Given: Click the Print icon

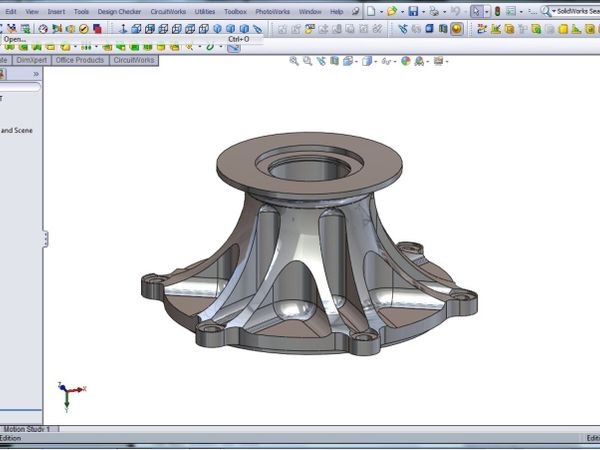Looking at the screenshot, I should coord(434,11).
